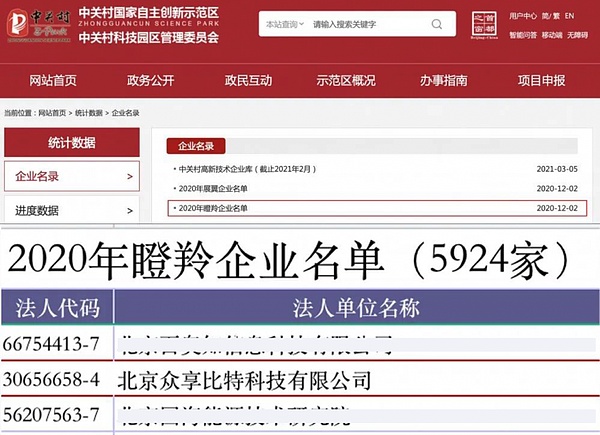
Task: Open 政务公开 menu
Action: coord(151,80)
